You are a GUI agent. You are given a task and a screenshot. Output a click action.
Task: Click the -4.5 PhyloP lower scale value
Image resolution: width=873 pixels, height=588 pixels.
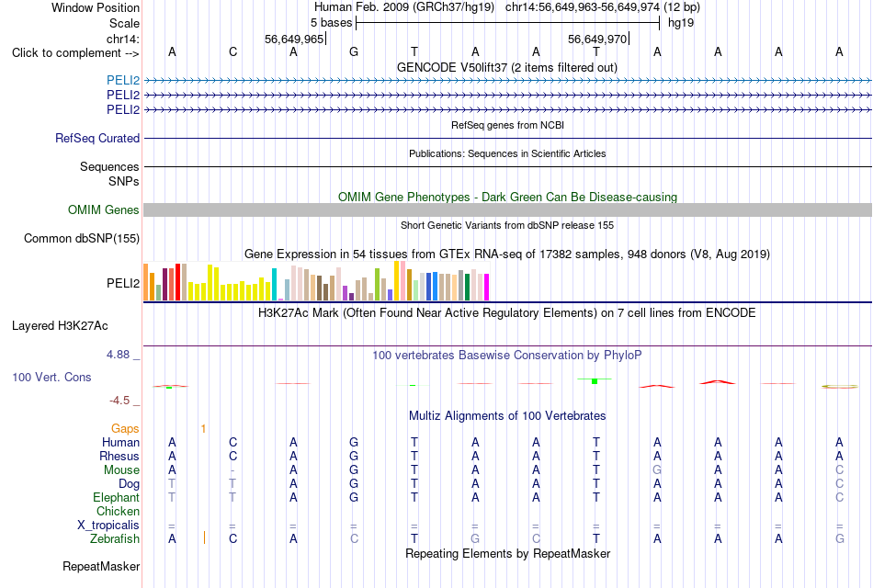click(x=119, y=401)
